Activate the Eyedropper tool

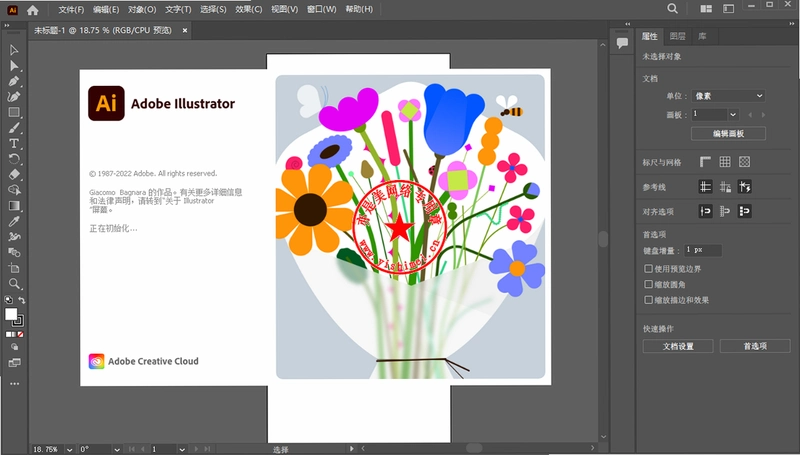(x=14, y=221)
